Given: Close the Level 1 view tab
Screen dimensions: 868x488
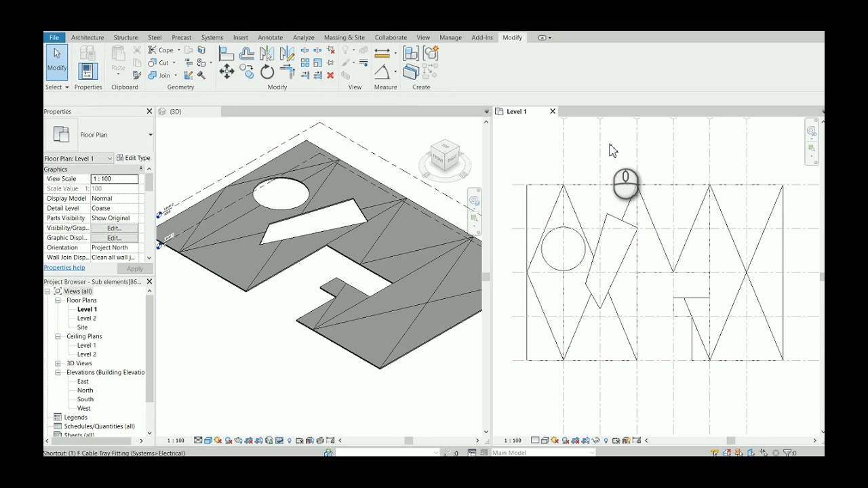Looking at the screenshot, I should [553, 111].
